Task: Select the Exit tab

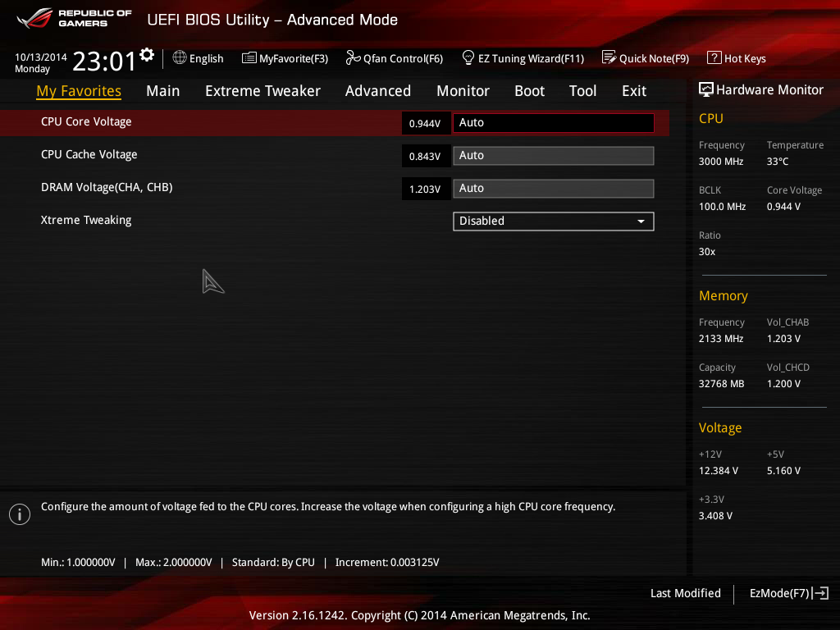Action: click(x=634, y=91)
